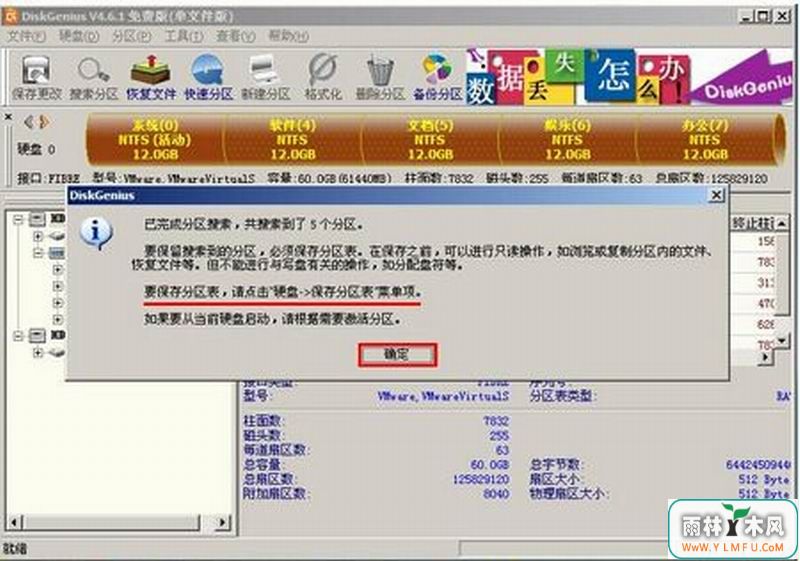
Task: Click the tree panel horizontal scrollbar thumb
Action: pos(111,522)
